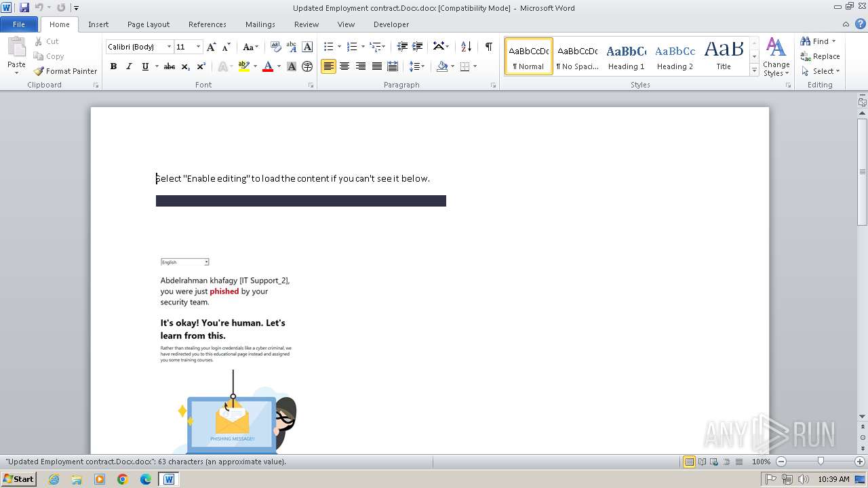Toggle Subscript formatting
Screen dimensions: 868x488
coord(186,66)
